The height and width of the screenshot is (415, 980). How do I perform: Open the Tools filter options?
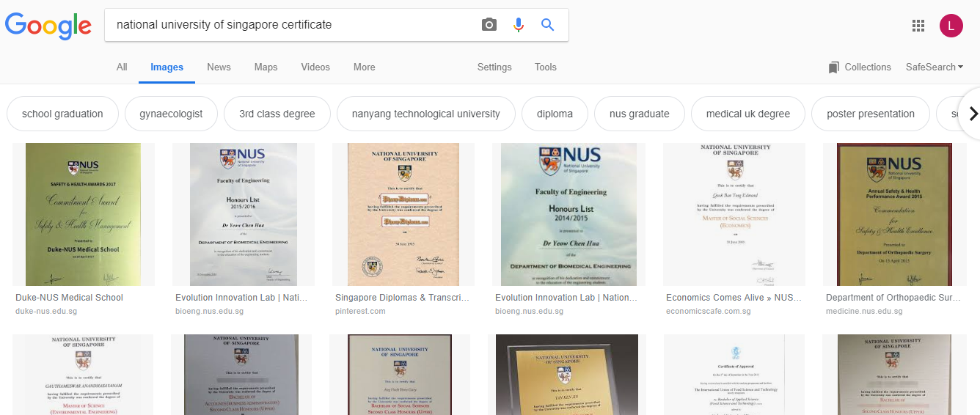[x=545, y=67]
